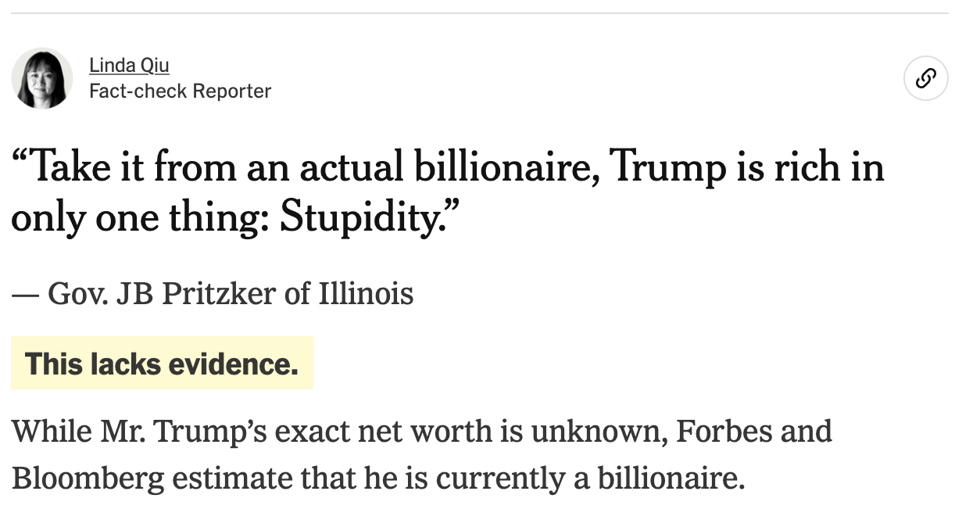Click the Fact-check Reporter label

[181, 91]
